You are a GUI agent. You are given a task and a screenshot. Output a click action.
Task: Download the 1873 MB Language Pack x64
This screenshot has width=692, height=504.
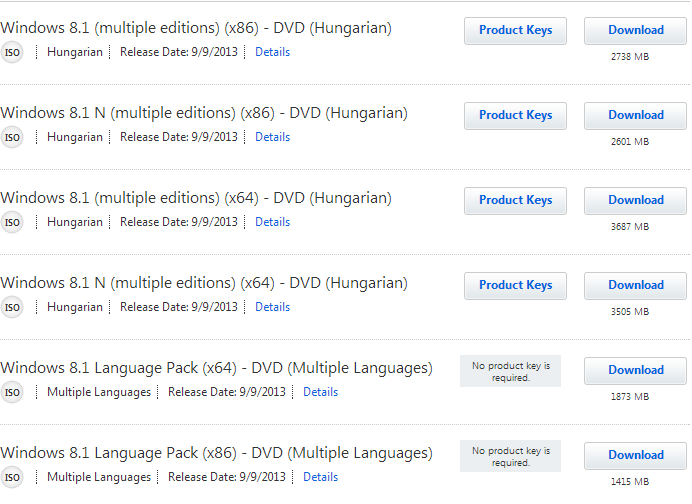(x=636, y=371)
